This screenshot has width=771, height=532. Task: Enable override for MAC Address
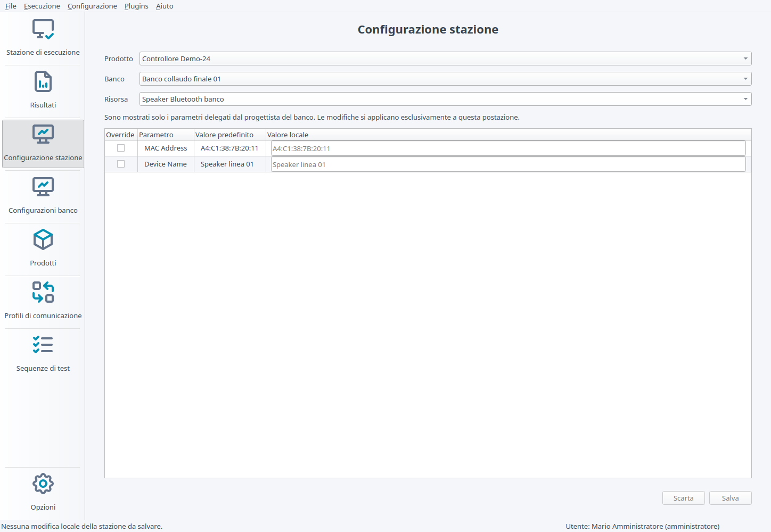coord(121,148)
